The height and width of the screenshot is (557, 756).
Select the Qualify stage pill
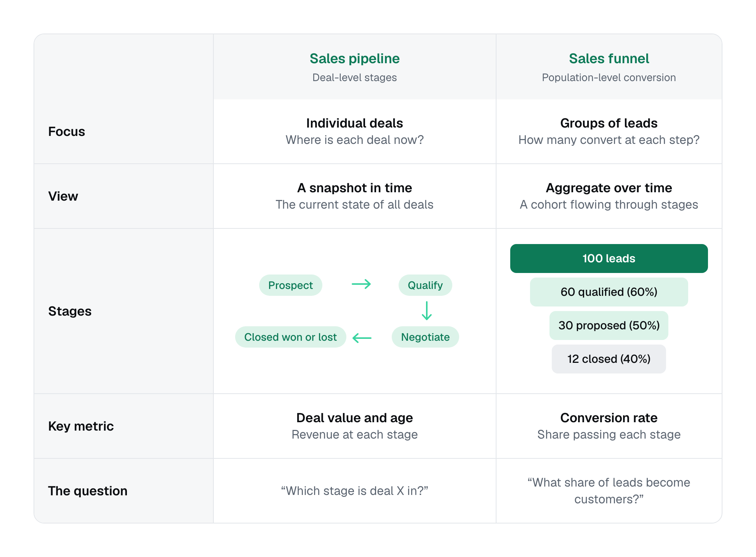425,285
